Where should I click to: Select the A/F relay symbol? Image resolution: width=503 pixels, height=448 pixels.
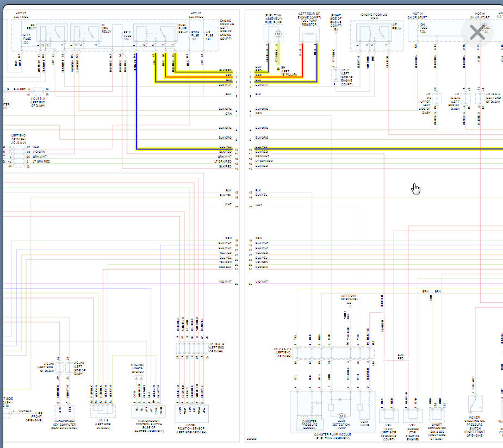[374, 33]
